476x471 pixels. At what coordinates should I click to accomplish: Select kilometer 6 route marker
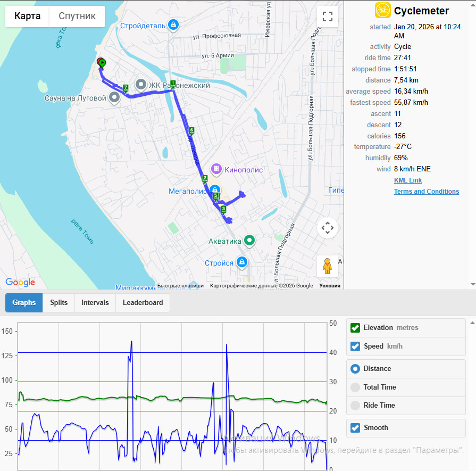(191, 131)
